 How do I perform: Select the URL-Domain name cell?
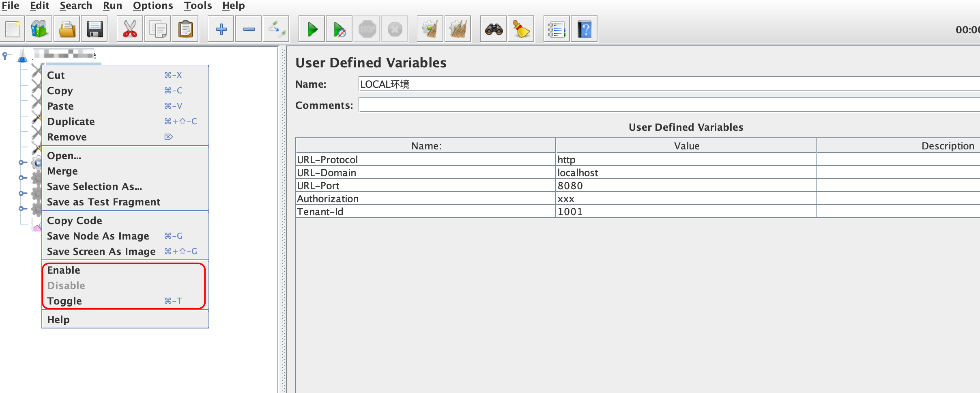click(x=426, y=173)
